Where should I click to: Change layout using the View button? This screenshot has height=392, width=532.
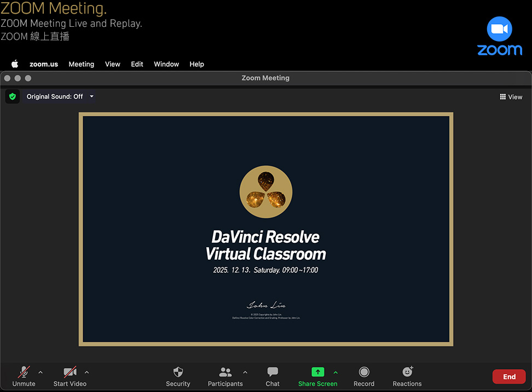(511, 97)
